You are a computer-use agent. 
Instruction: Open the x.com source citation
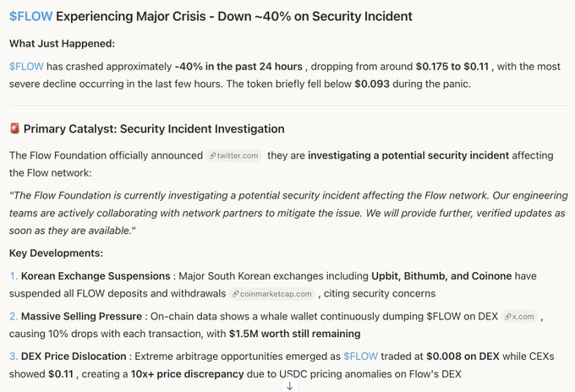tap(523, 316)
